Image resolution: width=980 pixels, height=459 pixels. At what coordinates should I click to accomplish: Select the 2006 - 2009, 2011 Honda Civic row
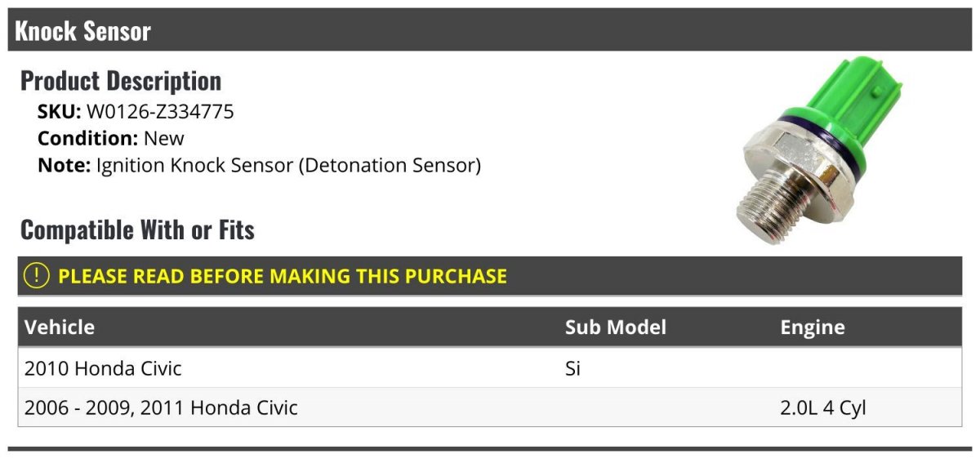pos(490,407)
